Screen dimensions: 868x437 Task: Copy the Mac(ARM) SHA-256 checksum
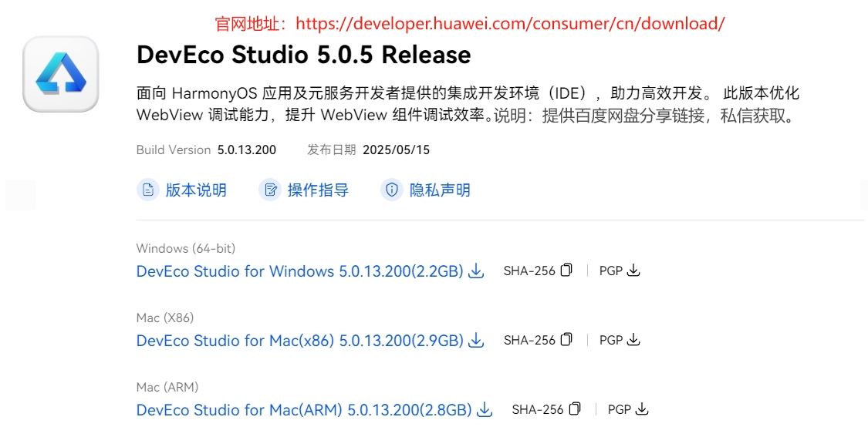pyautogui.click(x=575, y=408)
